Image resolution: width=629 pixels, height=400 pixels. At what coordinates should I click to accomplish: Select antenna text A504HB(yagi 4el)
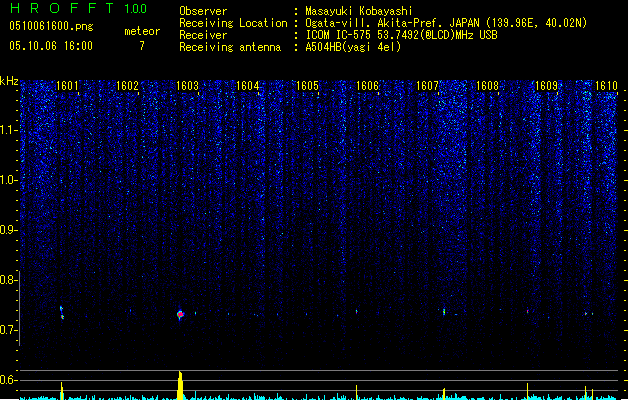(x=353, y=47)
